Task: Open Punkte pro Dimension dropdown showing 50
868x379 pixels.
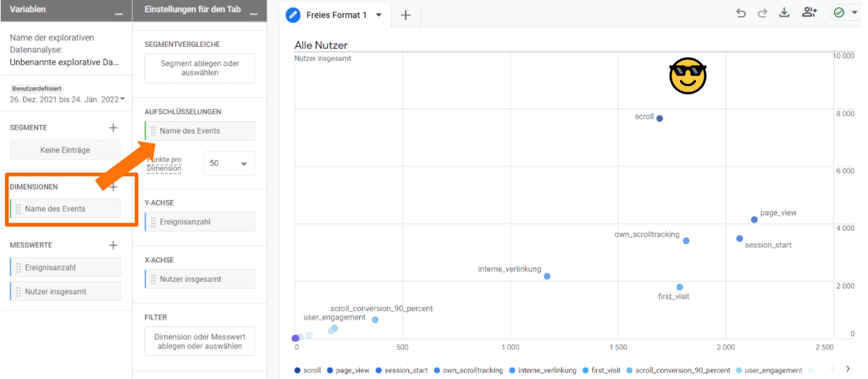Action: (x=229, y=163)
